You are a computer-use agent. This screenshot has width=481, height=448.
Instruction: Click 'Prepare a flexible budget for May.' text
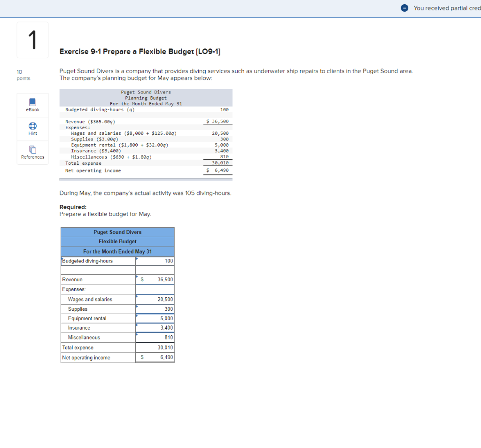pos(105,214)
